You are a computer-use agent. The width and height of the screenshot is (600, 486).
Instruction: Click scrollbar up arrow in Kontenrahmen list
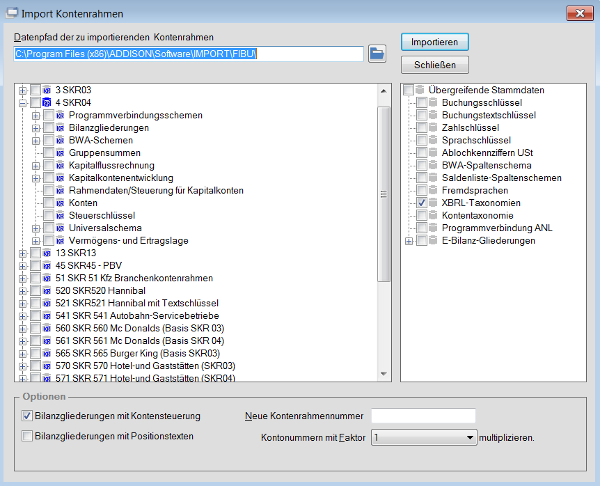[x=384, y=91]
